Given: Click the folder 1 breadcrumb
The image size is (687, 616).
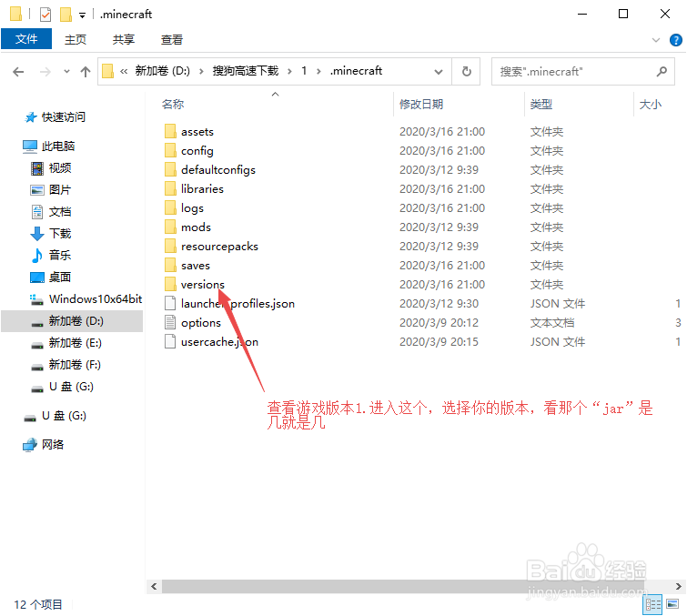Looking at the screenshot, I should (x=304, y=71).
